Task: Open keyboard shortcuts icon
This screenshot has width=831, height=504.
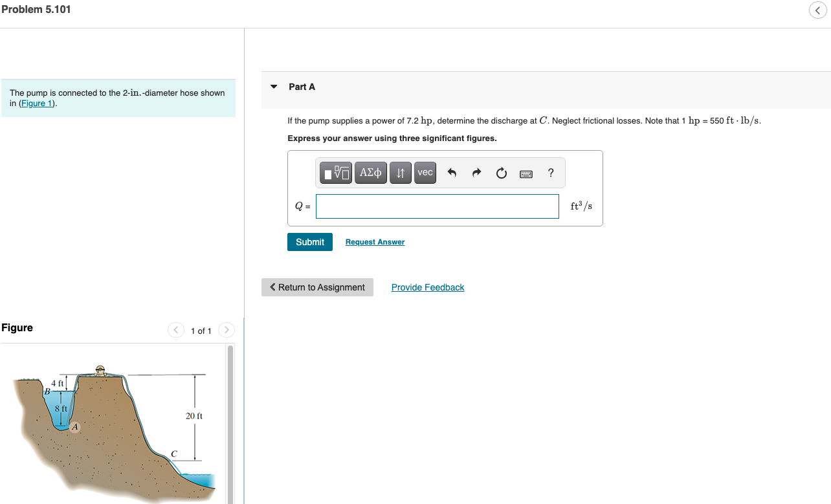Action: click(x=526, y=173)
